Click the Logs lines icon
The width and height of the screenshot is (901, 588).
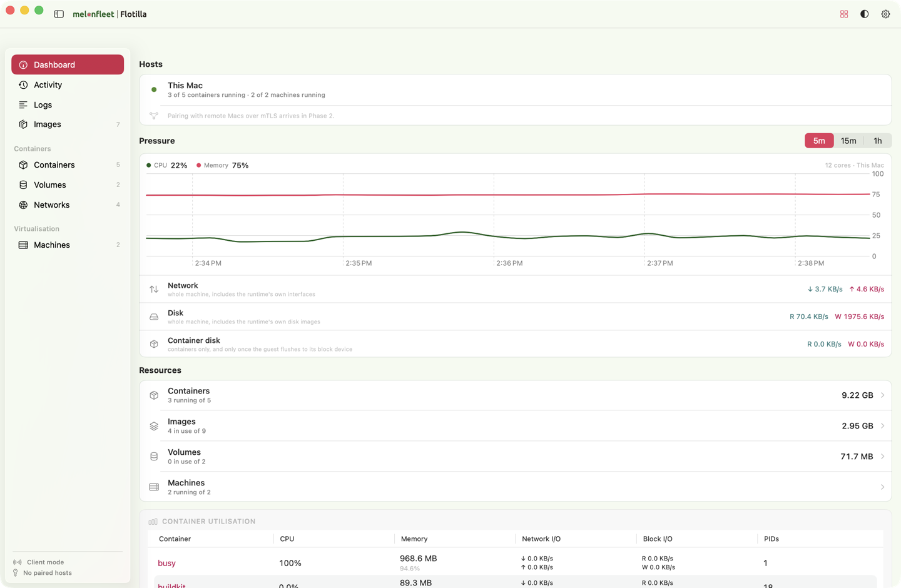click(23, 105)
